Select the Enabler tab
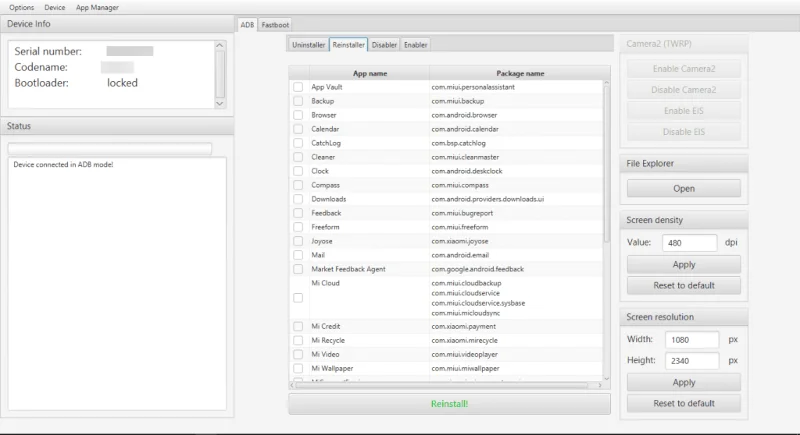Screen dimensions: 800x435 415,45
